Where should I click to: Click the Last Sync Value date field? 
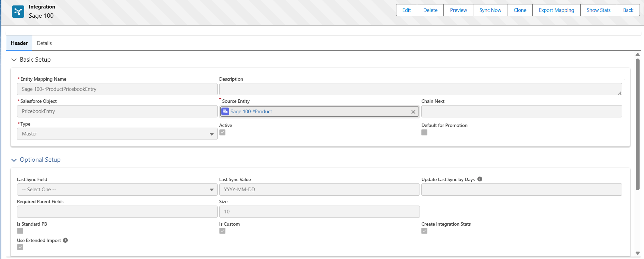(319, 190)
